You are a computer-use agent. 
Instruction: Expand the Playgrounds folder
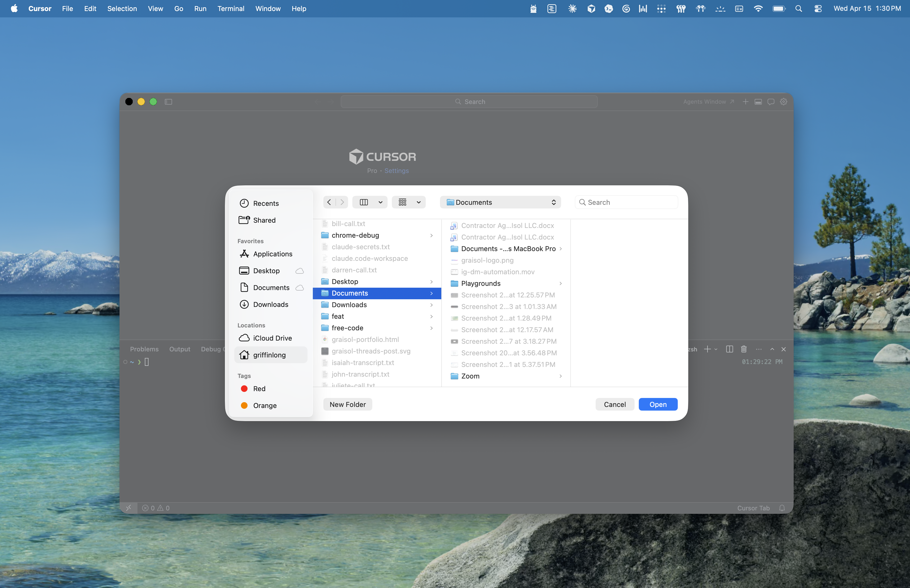(x=561, y=283)
